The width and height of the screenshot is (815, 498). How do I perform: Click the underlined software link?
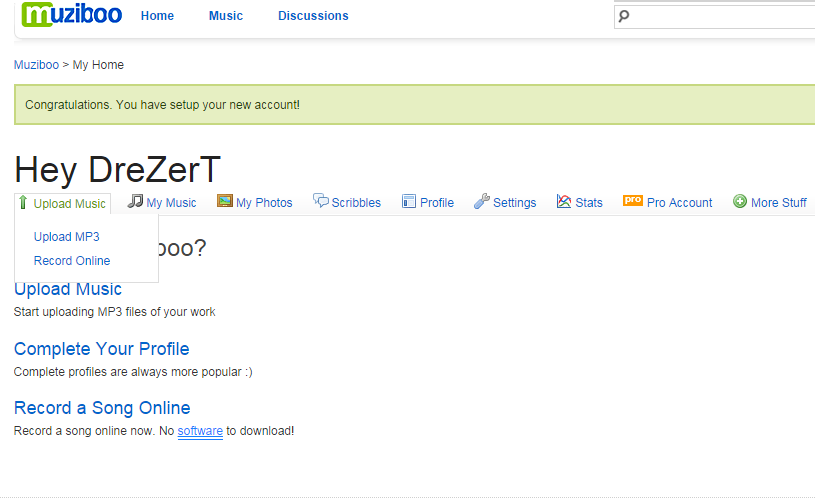click(x=200, y=431)
